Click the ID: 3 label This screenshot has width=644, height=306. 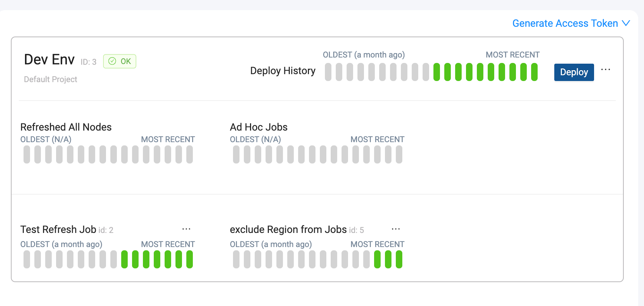click(x=88, y=62)
